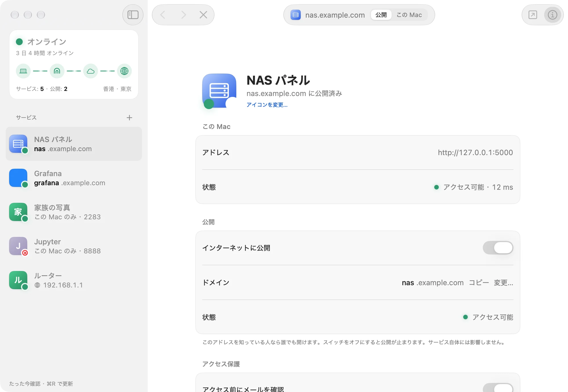Click the cloud icon in connection chain
This screenshot has height=392, width=568.
[x=91, y=71]
